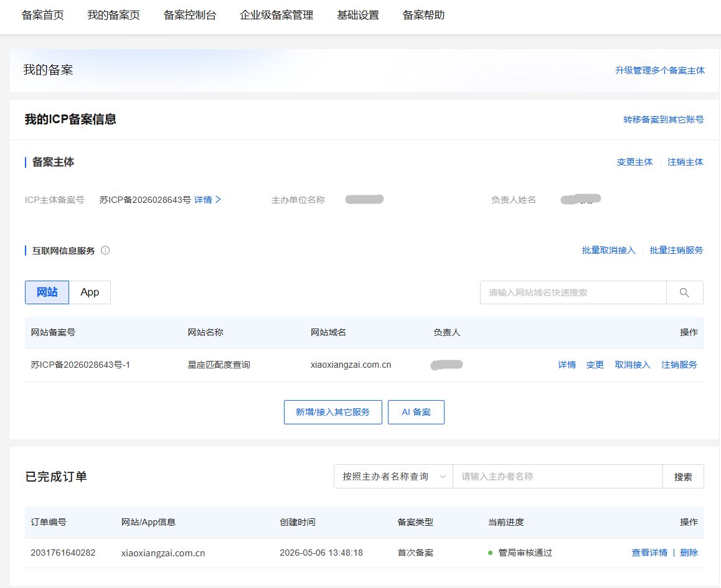Click xiaoxiangzai.com.cn in completed orders row

[163, 553]
